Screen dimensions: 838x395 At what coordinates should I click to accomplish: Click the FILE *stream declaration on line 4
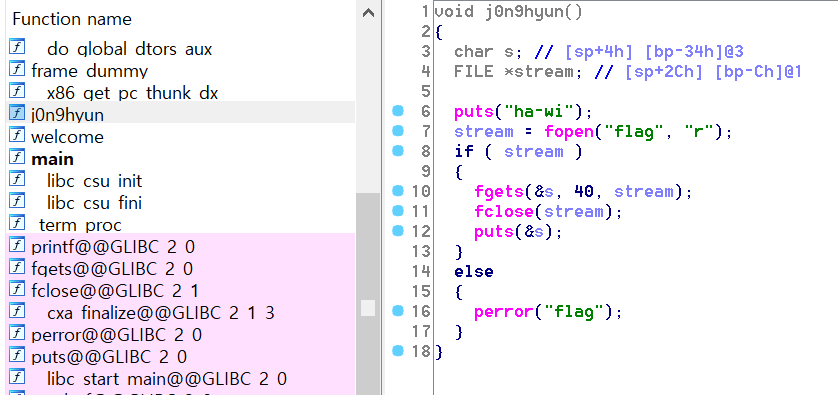[518, 72]
